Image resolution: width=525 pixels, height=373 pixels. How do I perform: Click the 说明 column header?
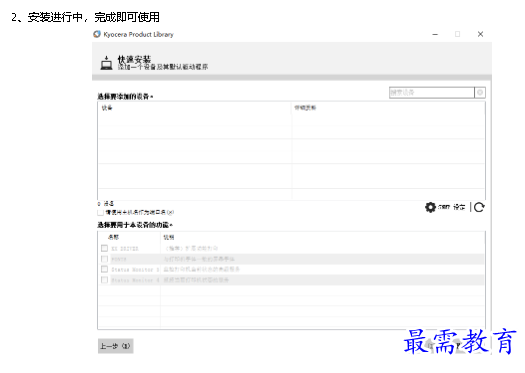click(169, 237)
